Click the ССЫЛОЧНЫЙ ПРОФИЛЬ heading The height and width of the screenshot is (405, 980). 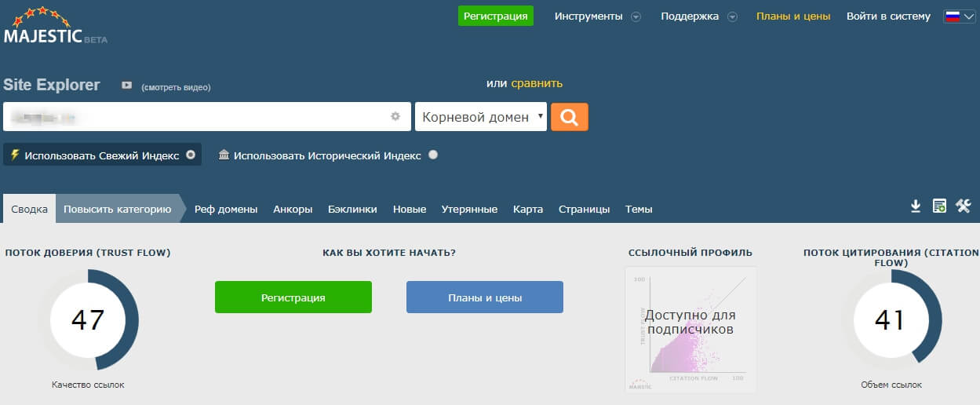click(690, 253)
